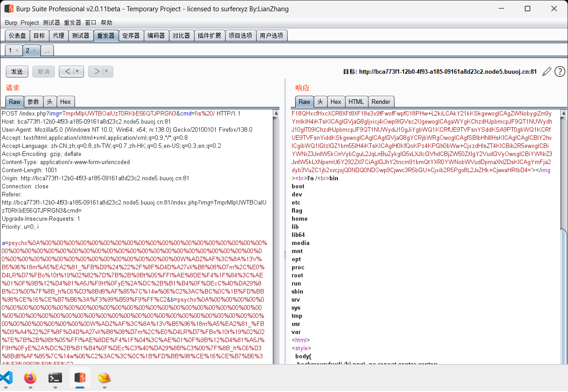Open the orange bird app in taskbar
The height and width of the screenshot is (392, 568).
[x=104, y=378]
